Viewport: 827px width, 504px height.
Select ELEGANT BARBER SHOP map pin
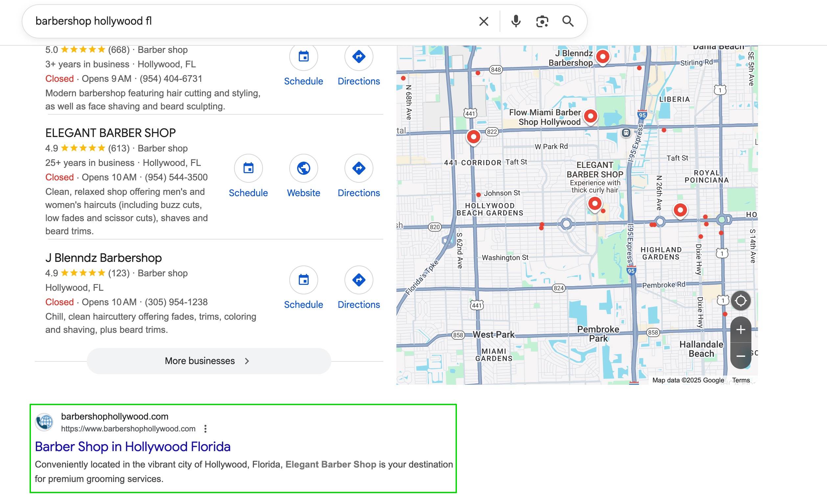coord(595,204)
